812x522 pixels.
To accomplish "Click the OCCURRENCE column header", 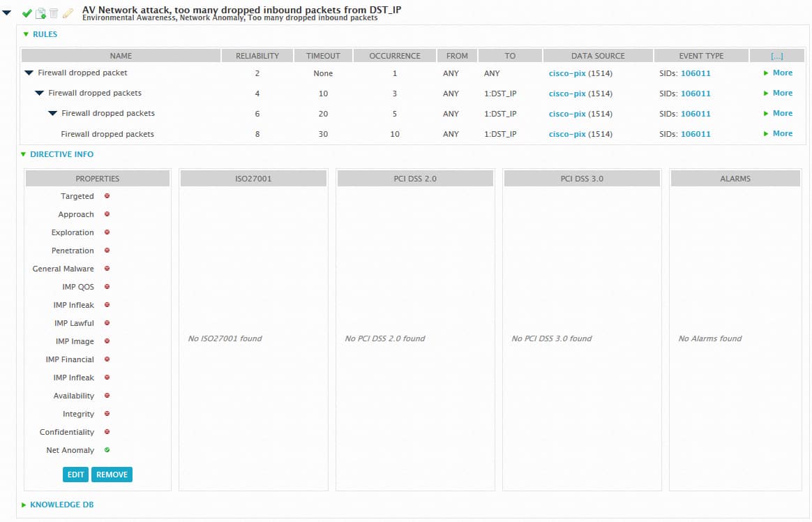I will (x=395, y=56).
